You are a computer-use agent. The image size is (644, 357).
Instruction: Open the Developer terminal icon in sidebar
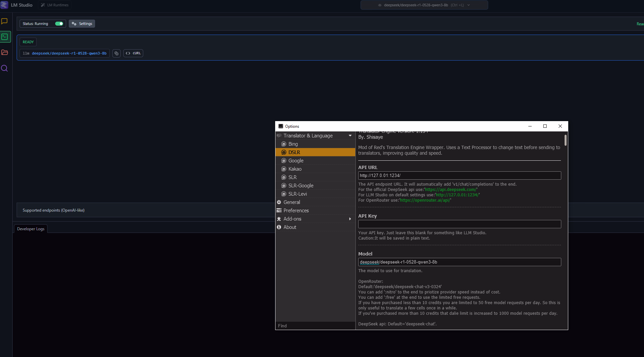pos(5,37)
